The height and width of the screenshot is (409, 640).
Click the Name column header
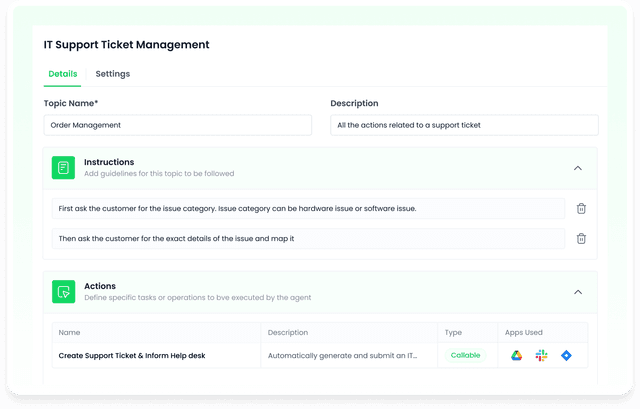point(69,332)
